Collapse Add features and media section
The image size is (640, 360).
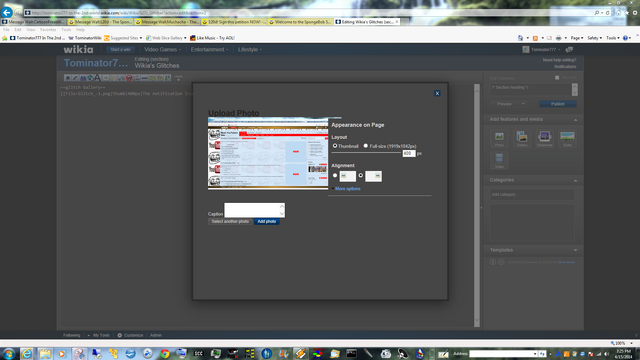click(x=576, y=120)
